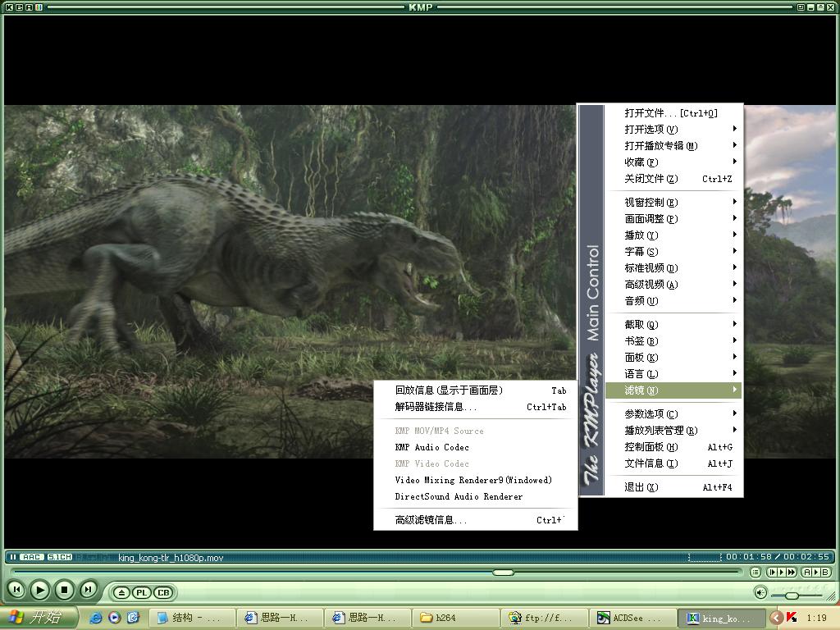
Task: Click the king_ko... KMP taskbar button
Action: pos(721,619)
